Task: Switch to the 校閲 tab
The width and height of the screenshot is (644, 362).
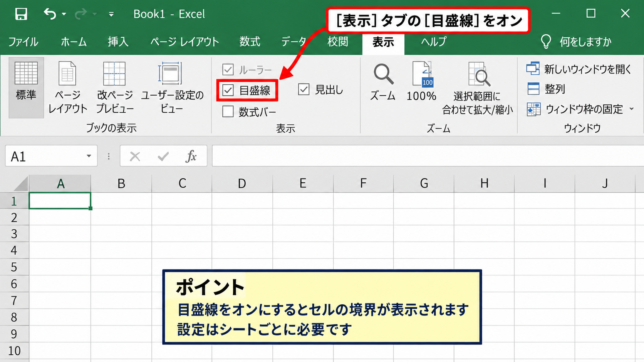Action: pyautogui.click(x=338, y=42)
